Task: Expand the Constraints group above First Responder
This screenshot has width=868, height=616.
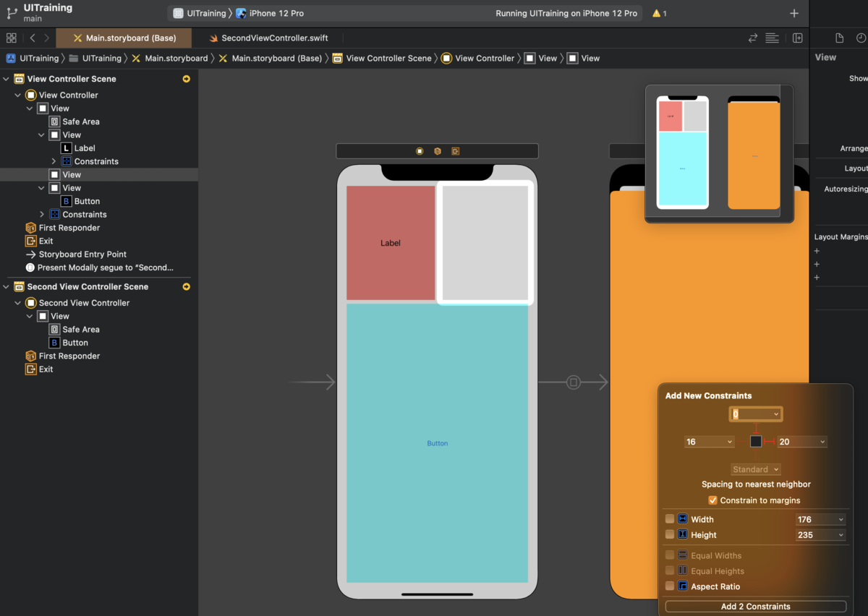Action: pos(42,214)
